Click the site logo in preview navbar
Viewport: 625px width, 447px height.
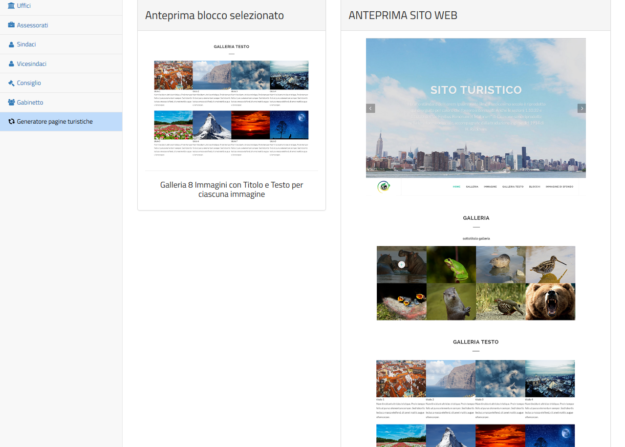pos(383,186)
